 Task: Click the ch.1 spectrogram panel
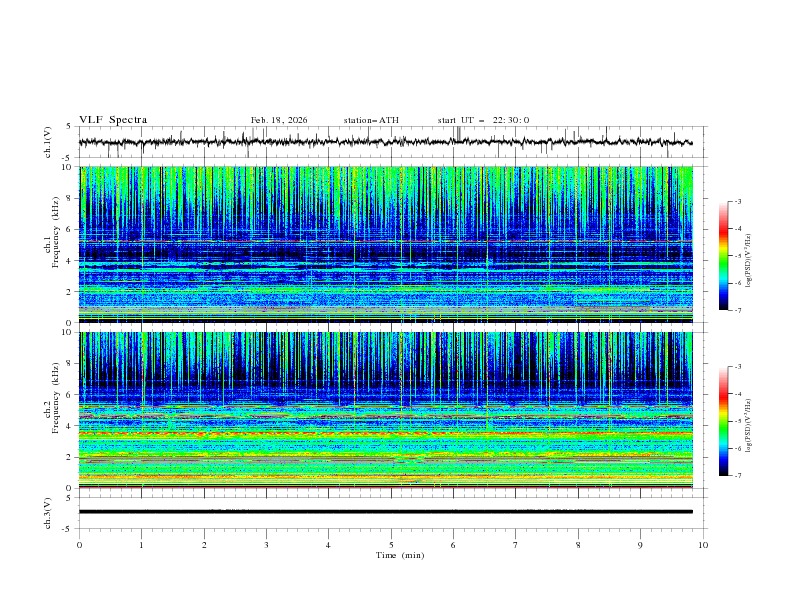coord(386,244)
